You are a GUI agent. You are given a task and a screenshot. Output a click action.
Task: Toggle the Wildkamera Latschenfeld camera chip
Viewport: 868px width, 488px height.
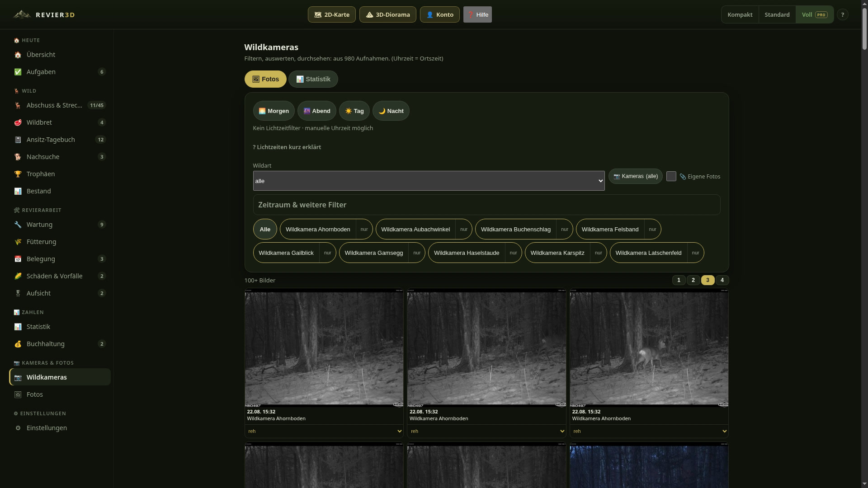click(648, 253)
